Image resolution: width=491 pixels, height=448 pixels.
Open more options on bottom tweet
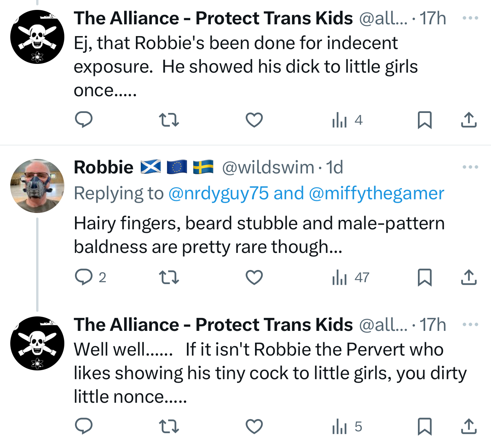[x=470, y=324]
